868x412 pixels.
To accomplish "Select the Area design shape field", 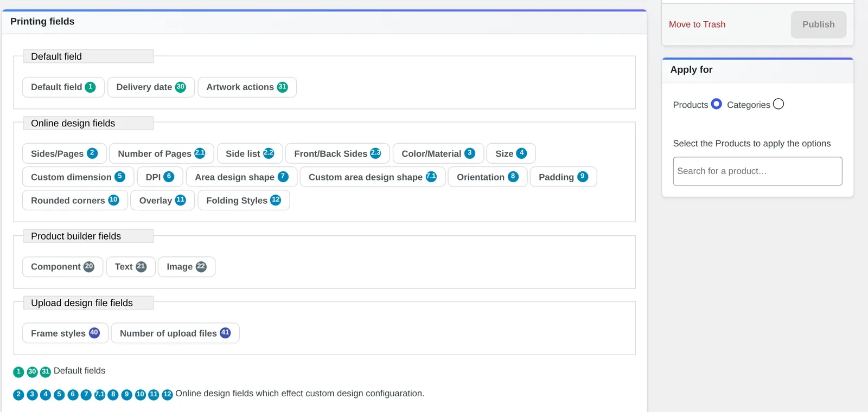I will coord(241,177).
